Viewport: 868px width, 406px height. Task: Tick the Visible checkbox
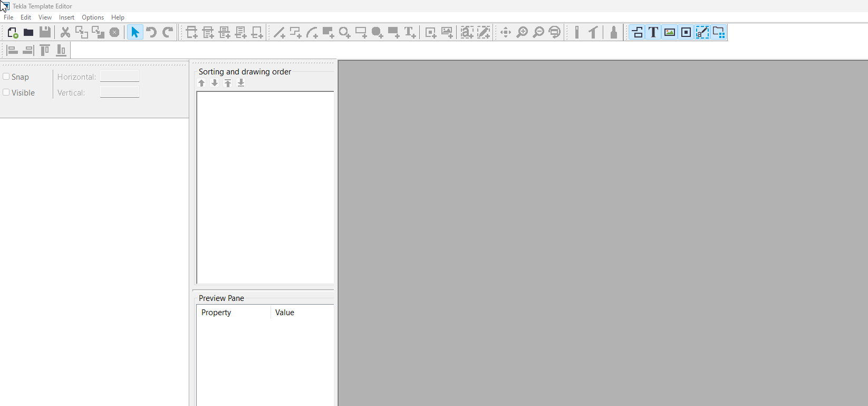pos(6,92)
